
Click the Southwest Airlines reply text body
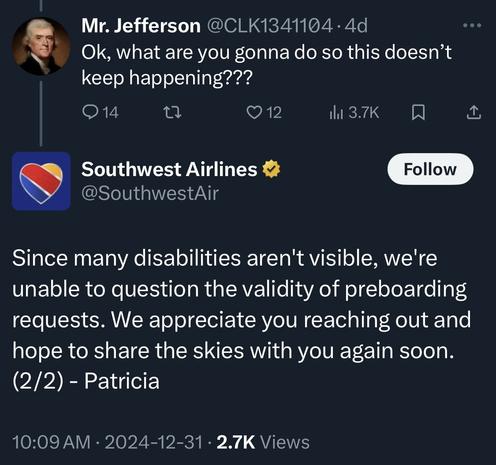[242, 319]
